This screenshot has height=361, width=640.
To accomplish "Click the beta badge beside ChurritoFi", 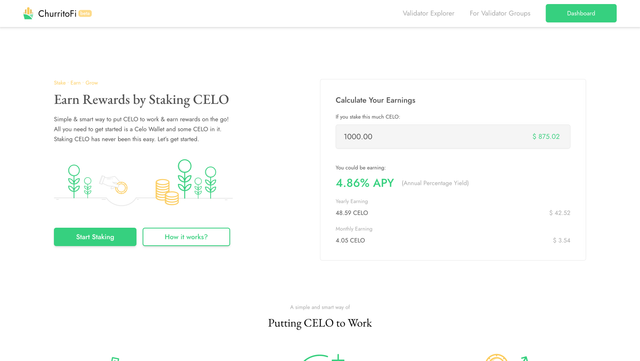I will coord(85,13).
